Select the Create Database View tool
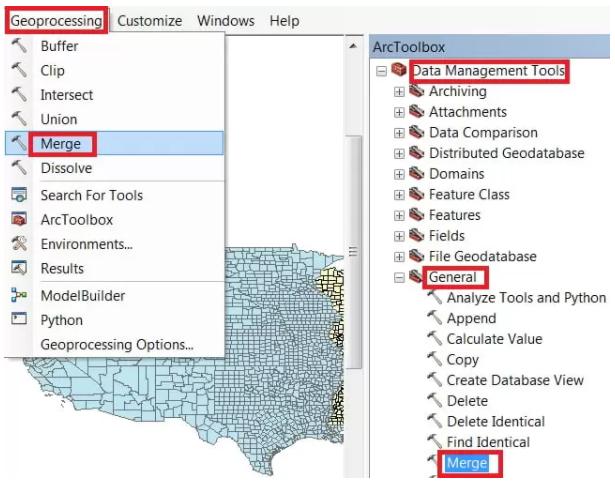The image size is (615, 486). (x=515, y=380)
